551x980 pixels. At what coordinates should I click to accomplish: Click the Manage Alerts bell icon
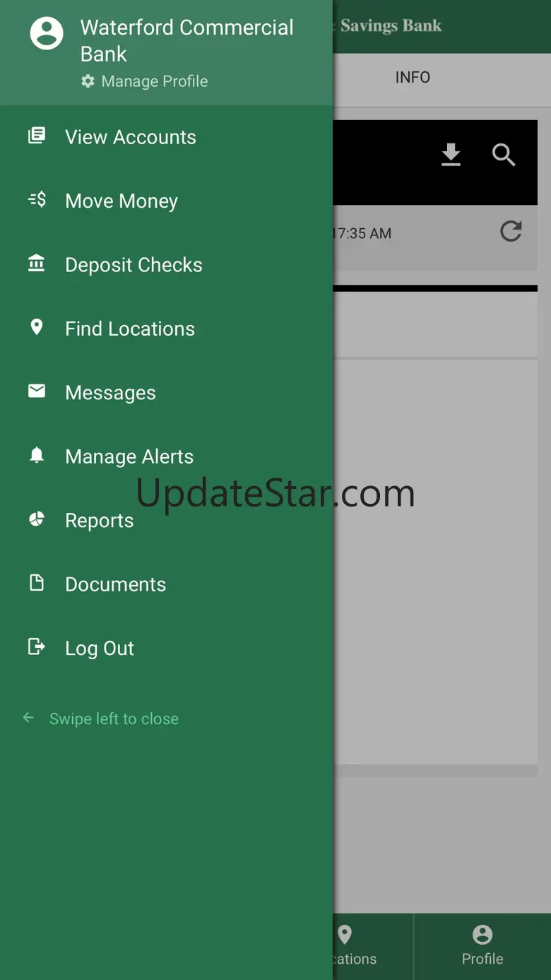(x=37, y=455)
